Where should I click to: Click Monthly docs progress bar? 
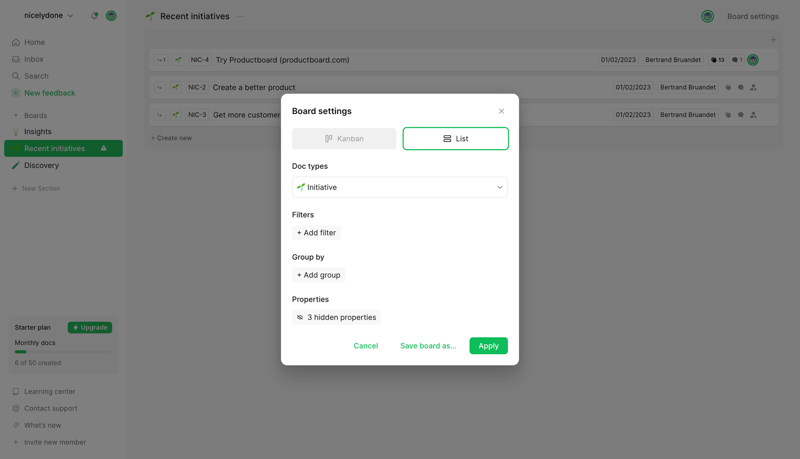pos(63,352)
